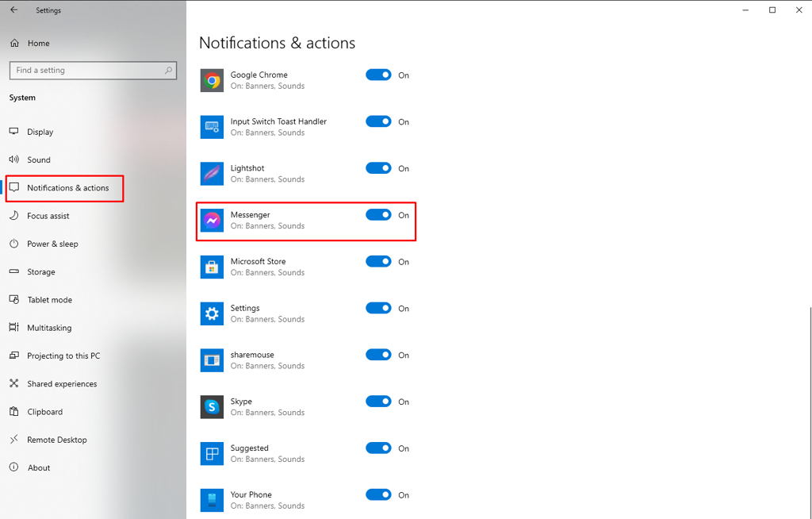Open Lightshot notification details

267,174
